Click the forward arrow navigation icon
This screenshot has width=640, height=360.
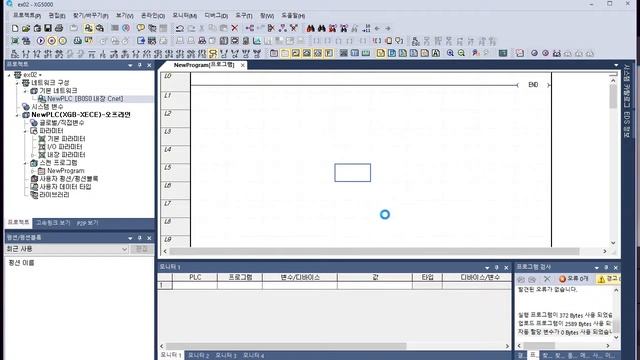(388, 28)
